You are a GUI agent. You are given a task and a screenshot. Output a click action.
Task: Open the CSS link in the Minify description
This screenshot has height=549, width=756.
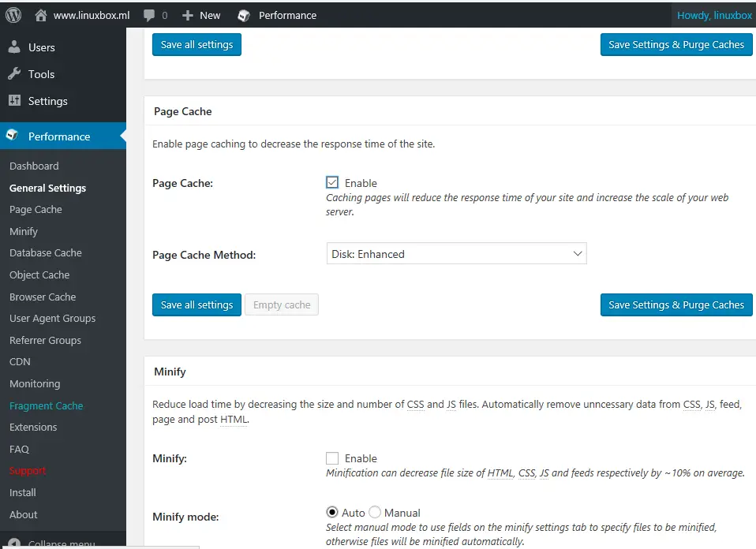coord(416,404)
